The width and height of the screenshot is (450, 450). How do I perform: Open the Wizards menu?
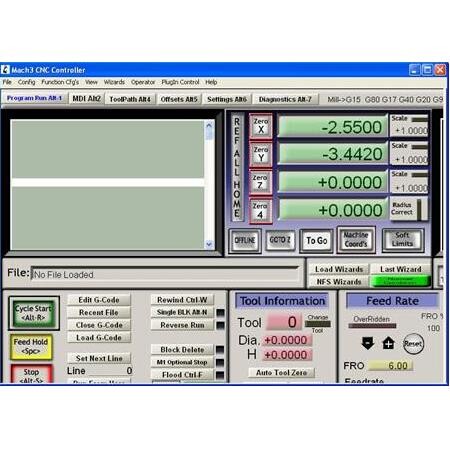coord(114,82)
